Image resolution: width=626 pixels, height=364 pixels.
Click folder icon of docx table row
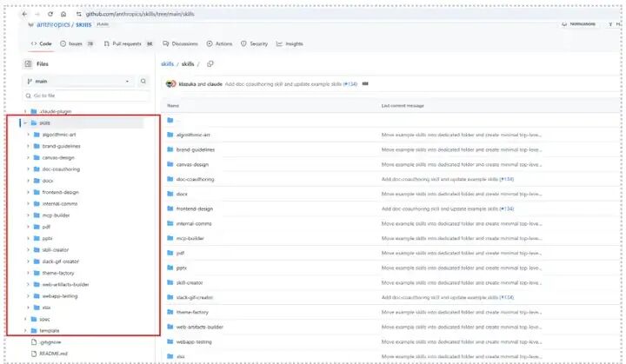click(170, 194)
